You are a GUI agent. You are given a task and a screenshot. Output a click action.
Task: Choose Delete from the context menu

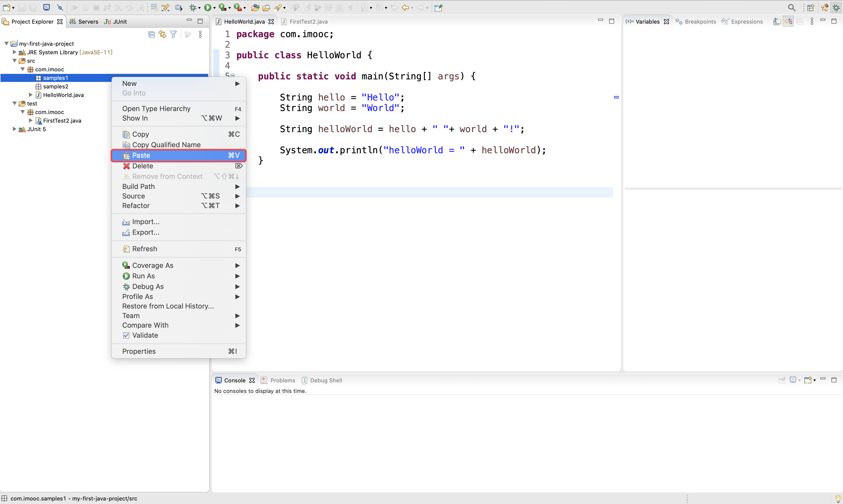coord(179,166)
